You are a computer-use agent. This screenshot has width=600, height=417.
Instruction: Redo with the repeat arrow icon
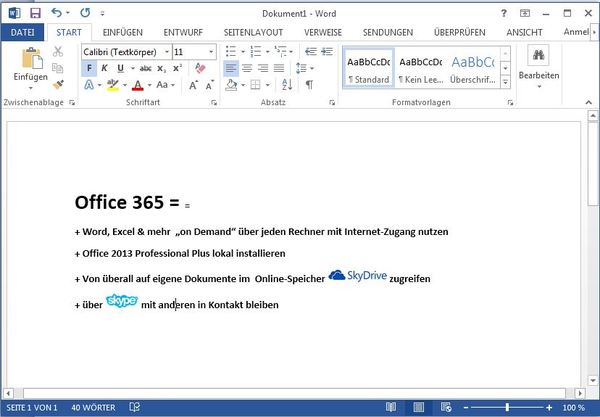tap(85, 13)
